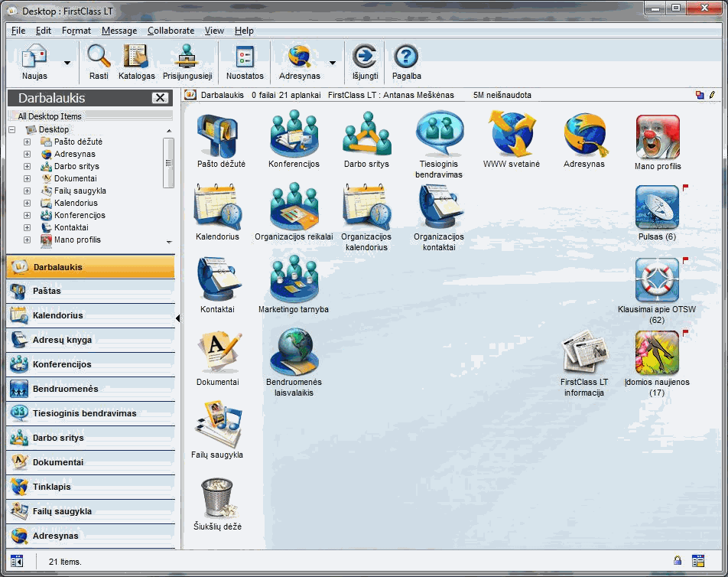Select Darbalaukis in the navigation bar
This screenshot has width=728, height=577.
pyautogui.click(x=90, y=266)
